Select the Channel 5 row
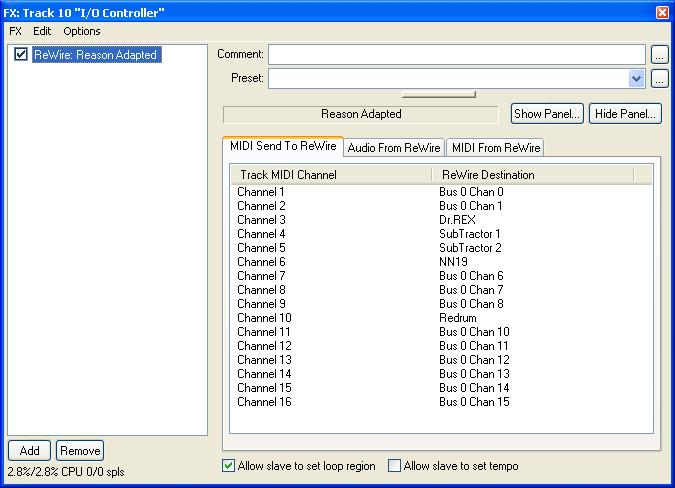 pos(441,248)
